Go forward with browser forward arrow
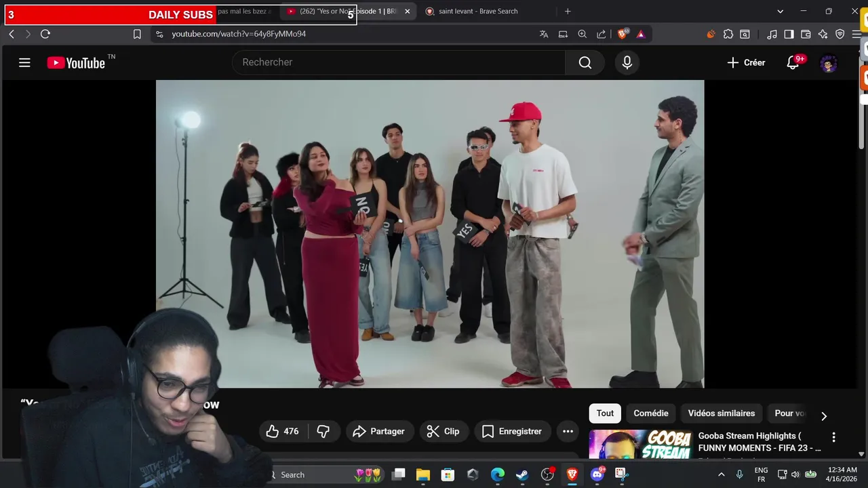This screenshot has height=488, width=868. pyautogui.click(x=28, y=34)
